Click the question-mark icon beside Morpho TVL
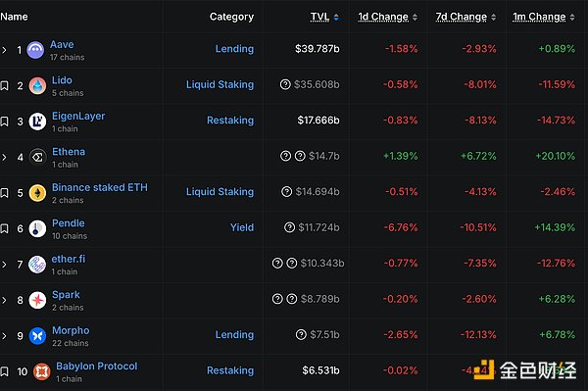This screenshot has height=391, width=588. [301, 334]
